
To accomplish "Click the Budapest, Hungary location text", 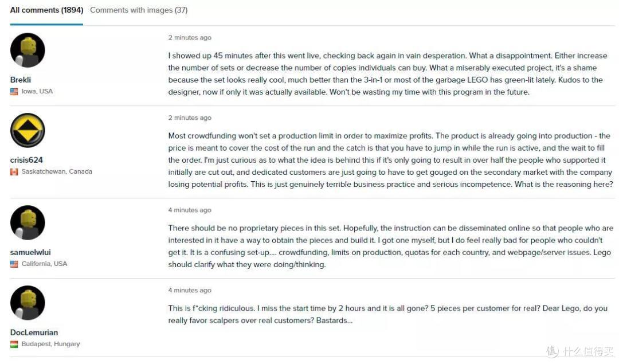I will coord(50,345).
